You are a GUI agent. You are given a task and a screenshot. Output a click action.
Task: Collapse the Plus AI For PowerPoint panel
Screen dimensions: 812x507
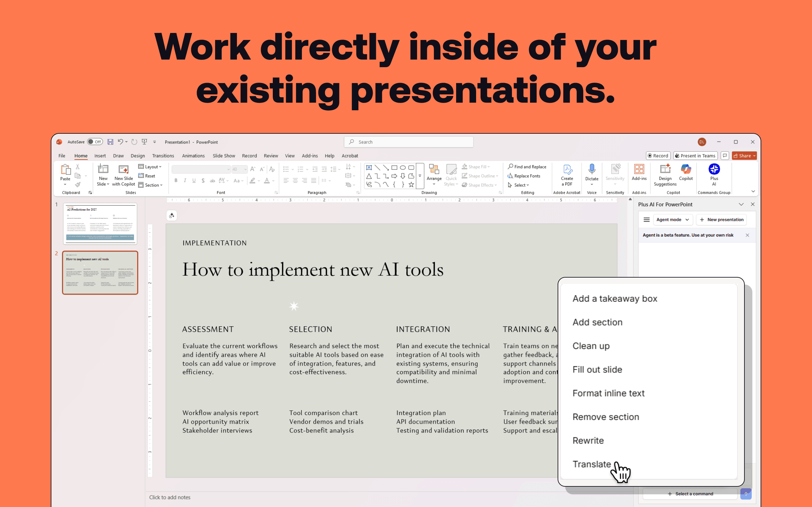741,204
